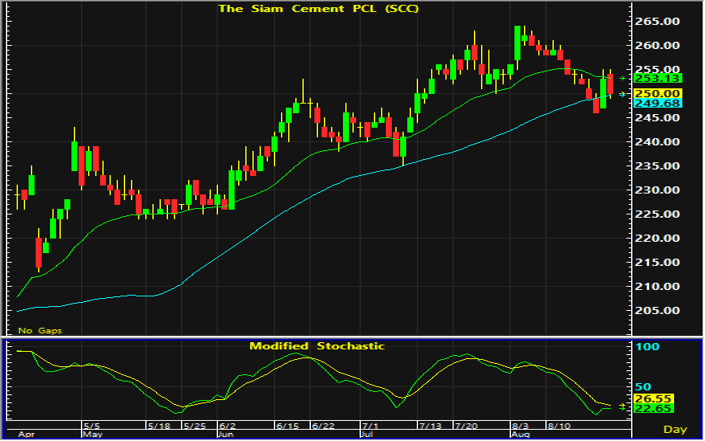
Task: Click the yellow 250.00 price tag
Action: pos(658,94)
